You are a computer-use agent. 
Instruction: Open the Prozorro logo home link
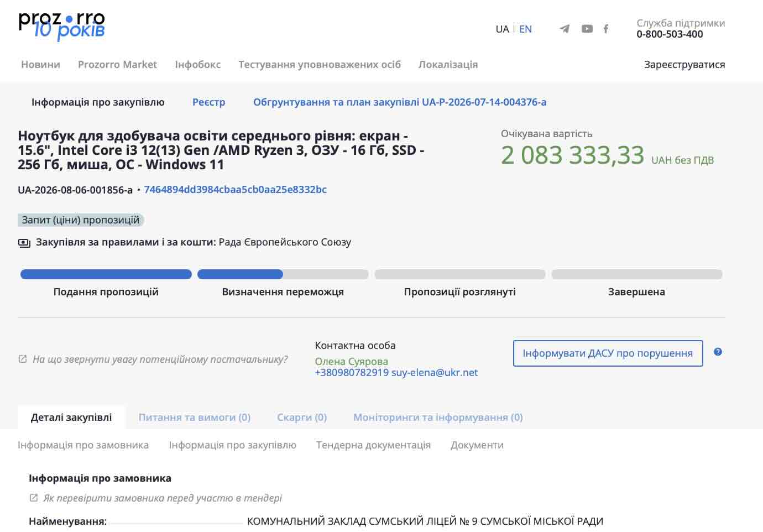click(x=61, y=27)
